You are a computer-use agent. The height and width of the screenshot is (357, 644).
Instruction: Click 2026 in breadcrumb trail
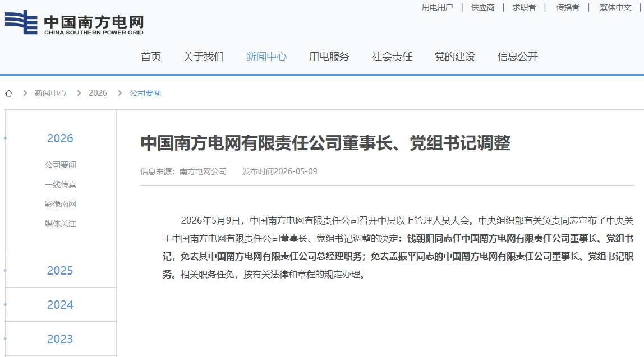(x=98, y=93)
